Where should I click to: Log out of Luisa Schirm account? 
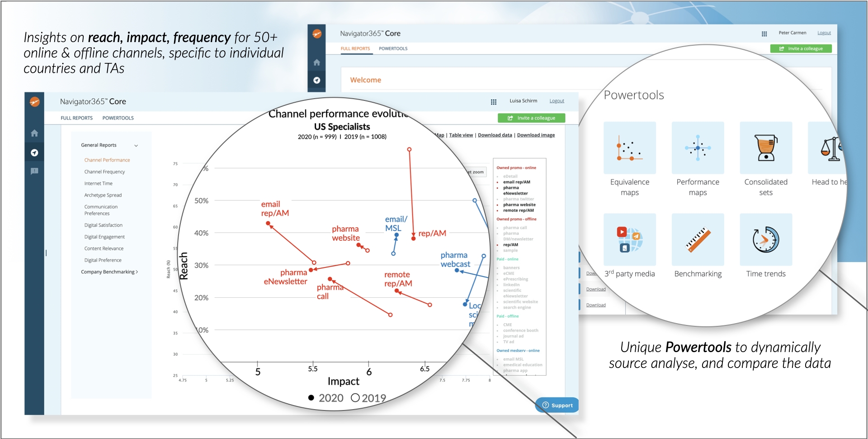[557, 101]
